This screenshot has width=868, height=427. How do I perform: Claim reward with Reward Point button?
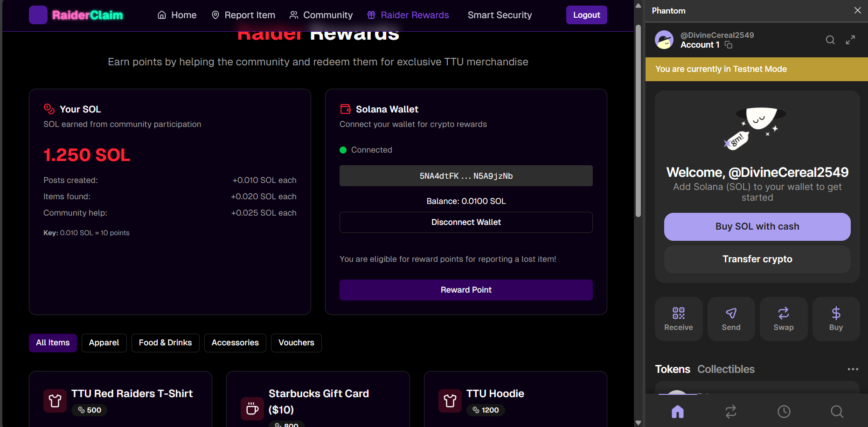click(x=466, y=290)
